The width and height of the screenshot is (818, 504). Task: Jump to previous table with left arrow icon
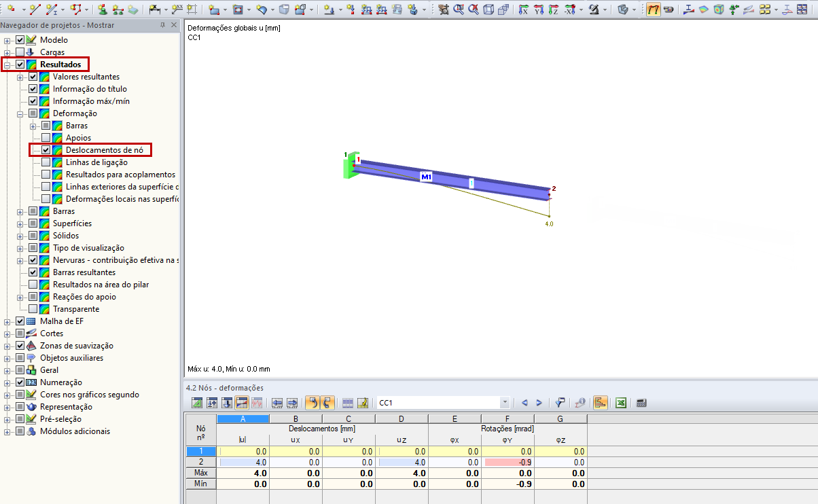(x=277, y=402)
